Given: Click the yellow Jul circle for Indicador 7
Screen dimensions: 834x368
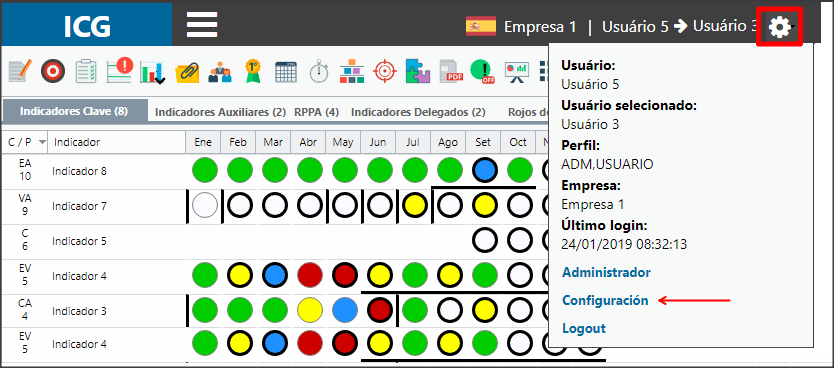Looking at the screenshot, I should point(415,205).
